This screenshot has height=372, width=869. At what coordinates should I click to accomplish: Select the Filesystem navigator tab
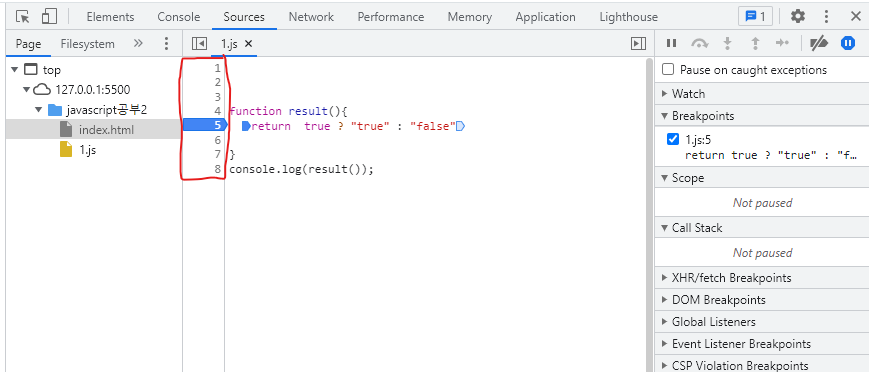pyautogui.click(x=88, y=44)
